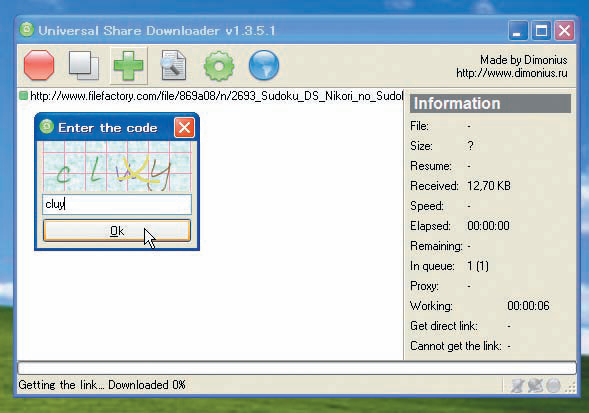This screenshot has width=589, height=413.
Task: Click the round third status bar icon
Action: (x=553, y=386)
